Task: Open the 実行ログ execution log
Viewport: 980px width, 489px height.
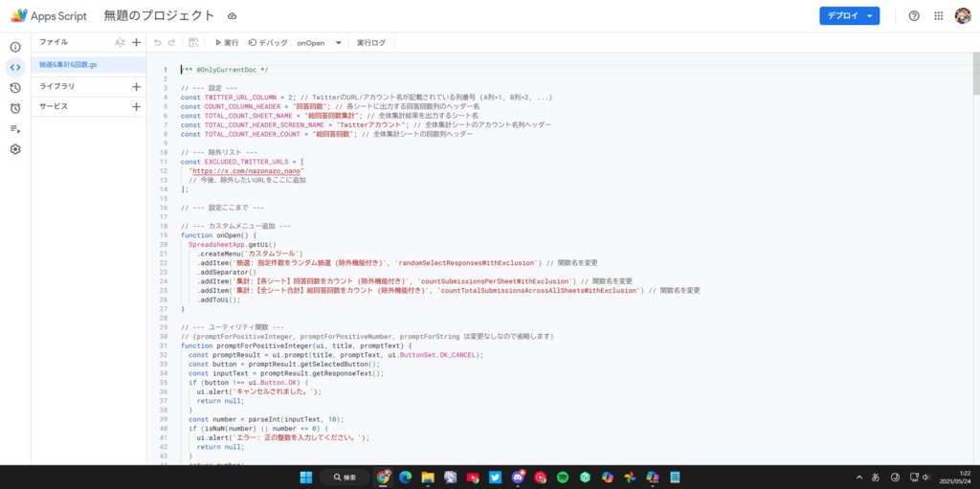Action: [371, 42]
